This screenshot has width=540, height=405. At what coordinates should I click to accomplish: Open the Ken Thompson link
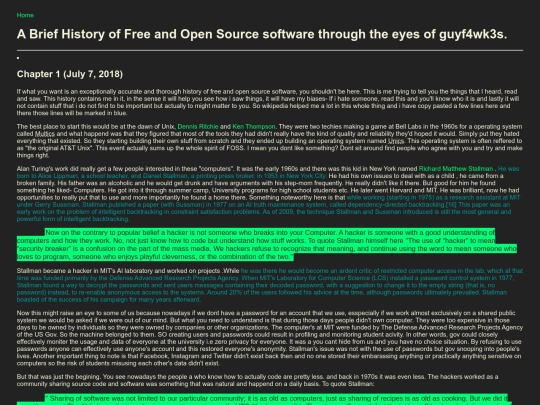pos(254,127)
